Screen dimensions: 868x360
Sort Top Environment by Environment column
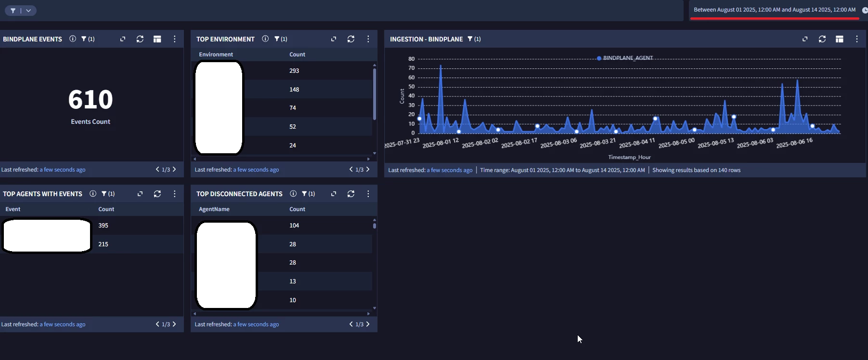click(x=216, y=54)
